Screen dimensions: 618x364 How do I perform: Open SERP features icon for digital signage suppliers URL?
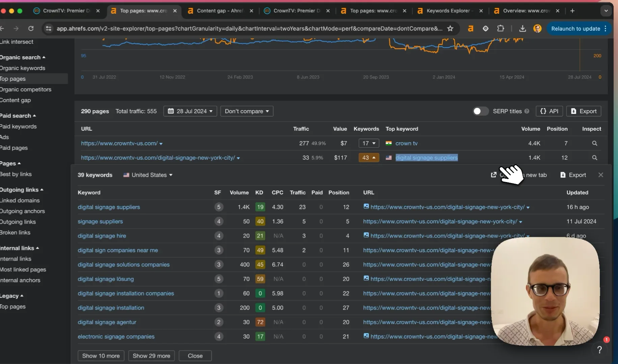click(366, 206)
